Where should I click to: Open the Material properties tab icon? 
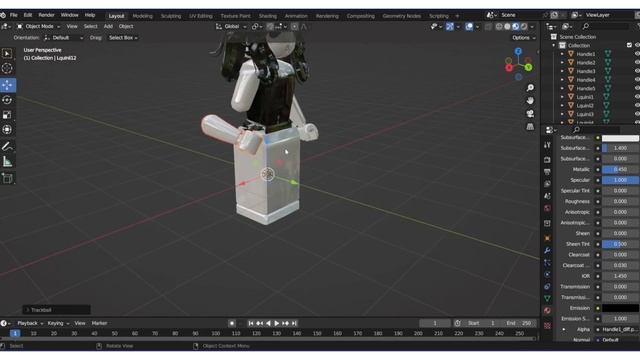tap(547, 311)
